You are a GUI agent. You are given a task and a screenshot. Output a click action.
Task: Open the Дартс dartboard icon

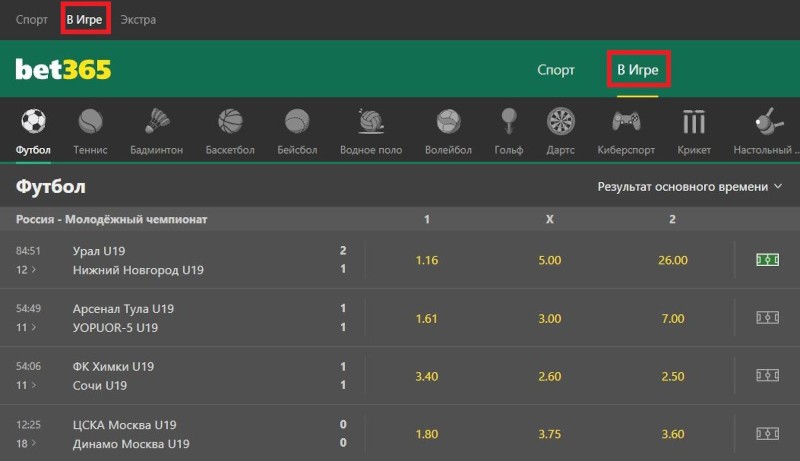[561, 122]
